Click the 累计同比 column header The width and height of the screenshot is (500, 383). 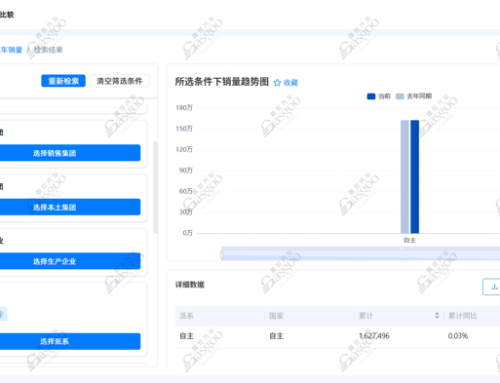(463, 316)
